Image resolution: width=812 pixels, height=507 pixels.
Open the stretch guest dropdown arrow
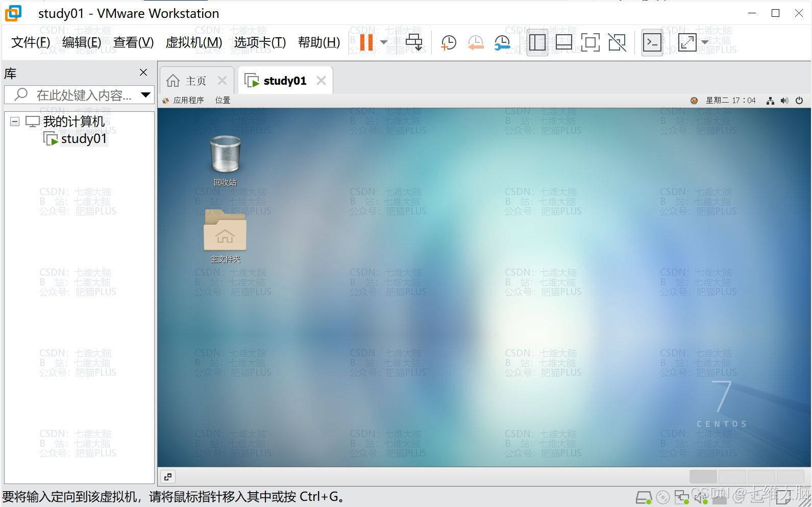[x=705, y=42]
